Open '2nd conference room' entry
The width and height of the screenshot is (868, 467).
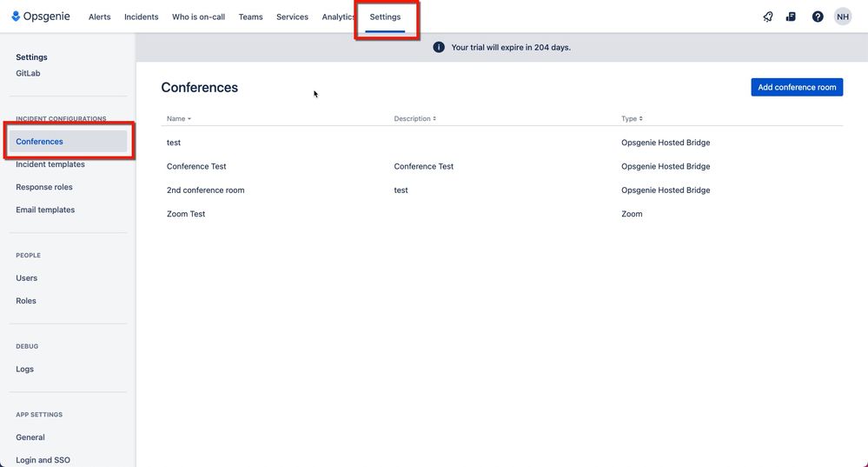coord(205,190)
